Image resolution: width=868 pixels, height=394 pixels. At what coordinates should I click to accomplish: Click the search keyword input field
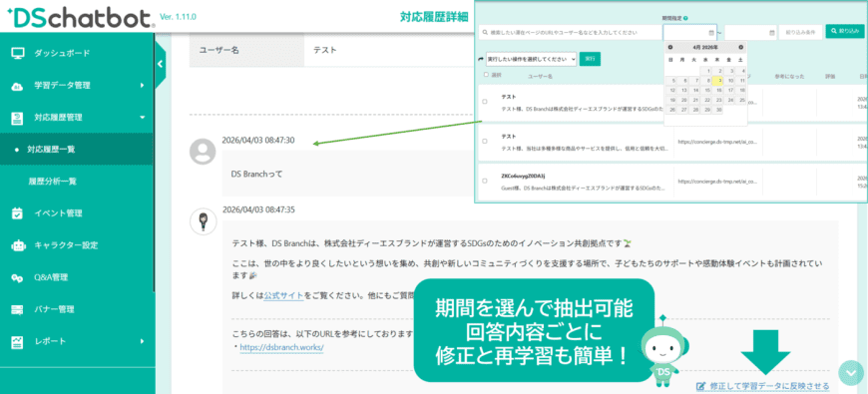coord(570,33)
